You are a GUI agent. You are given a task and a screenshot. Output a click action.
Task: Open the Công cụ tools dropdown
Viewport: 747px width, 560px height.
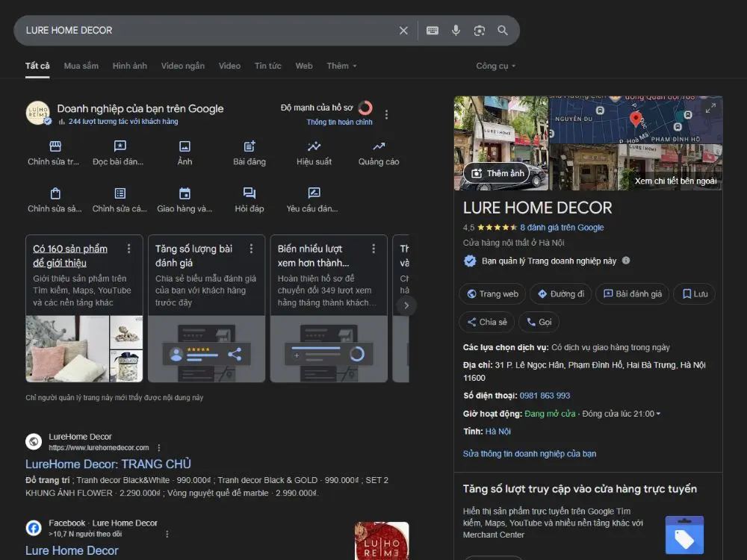(495, 66)
